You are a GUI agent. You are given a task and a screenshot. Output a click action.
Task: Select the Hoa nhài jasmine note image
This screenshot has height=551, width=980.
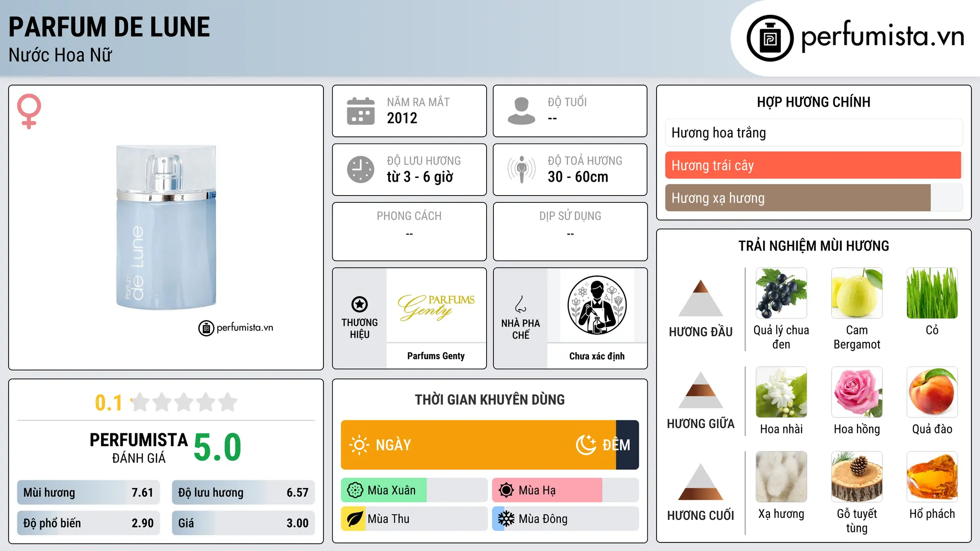[781, 392]
